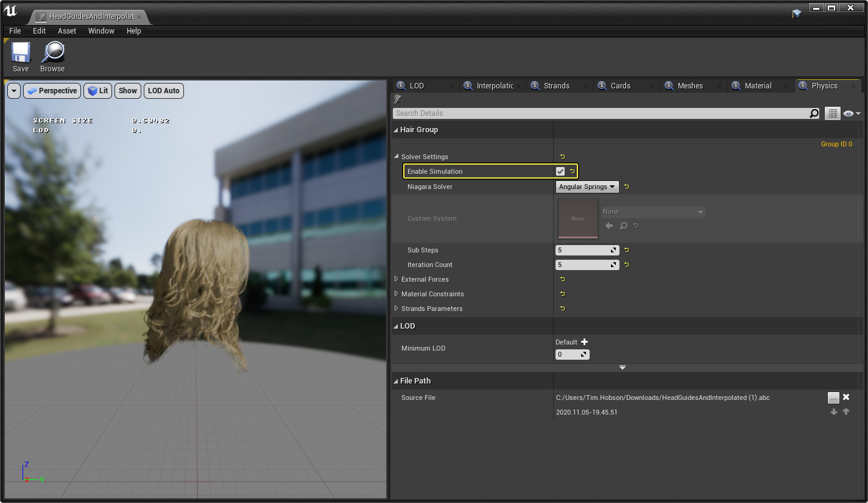The width and height of the screenshot is (868, 503).
Task: Click the Custom System use-selected arrow icon
Action: tap(609, 226)
